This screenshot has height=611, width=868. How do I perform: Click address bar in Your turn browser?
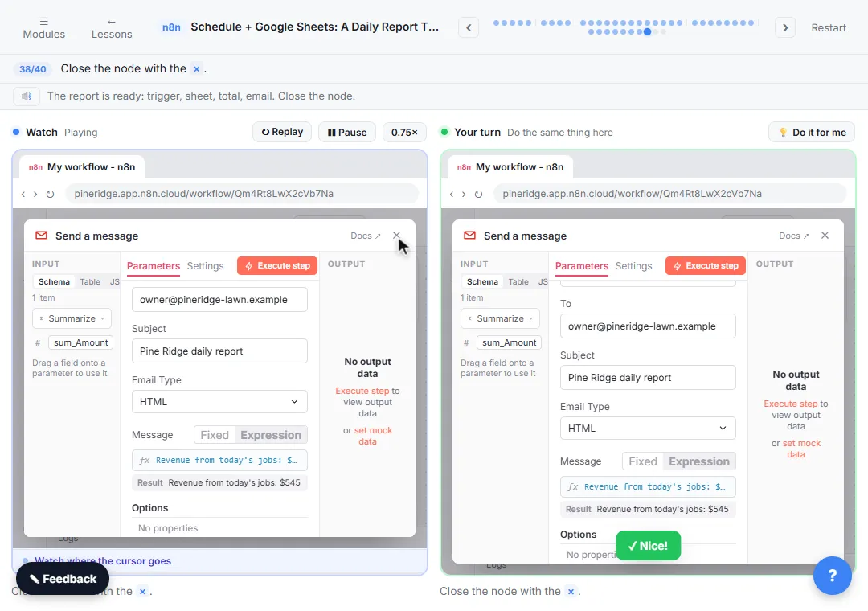(x=669, y=193)
